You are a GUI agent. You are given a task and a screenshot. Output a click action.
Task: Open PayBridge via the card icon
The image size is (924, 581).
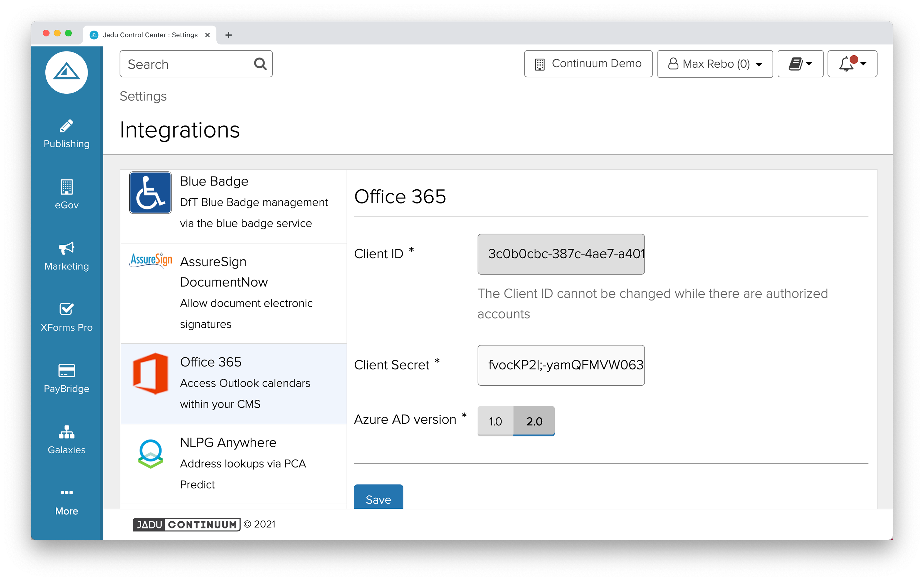[x=66, y=371]
